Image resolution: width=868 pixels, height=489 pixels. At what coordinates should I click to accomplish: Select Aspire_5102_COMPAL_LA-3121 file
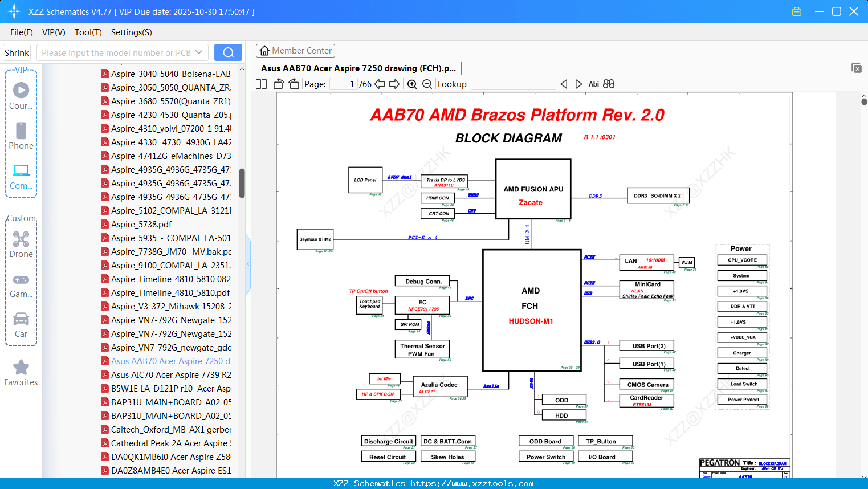[166, 210]
